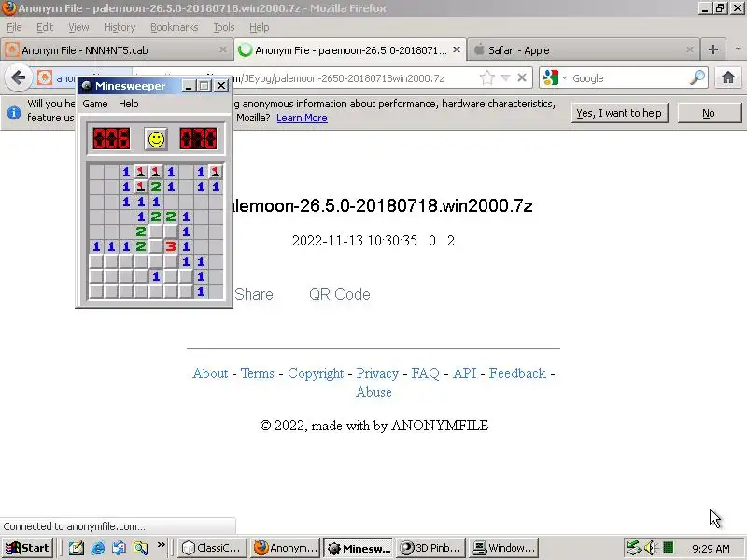The width and height of the screenshot is (747, 560).
Task: Open the Firefox Edit menu
Action: (x=45, y=28)
